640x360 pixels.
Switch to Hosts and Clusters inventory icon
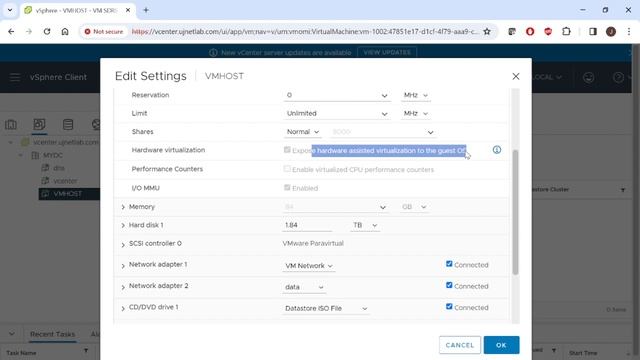point(11,124)
